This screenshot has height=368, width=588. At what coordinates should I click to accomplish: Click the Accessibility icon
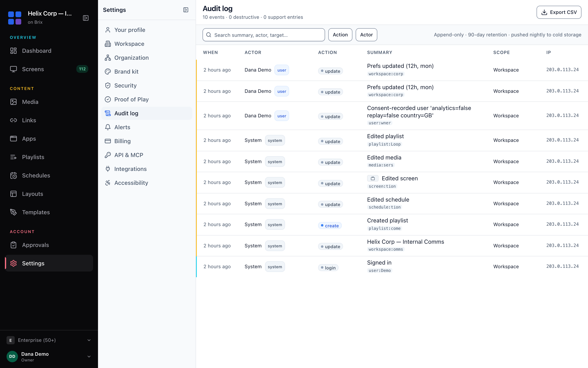click(108, 183)
